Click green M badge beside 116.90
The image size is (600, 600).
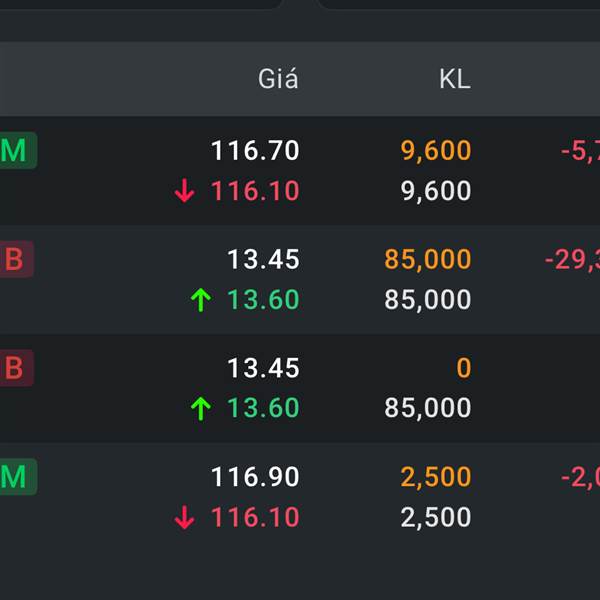[15, 477]
